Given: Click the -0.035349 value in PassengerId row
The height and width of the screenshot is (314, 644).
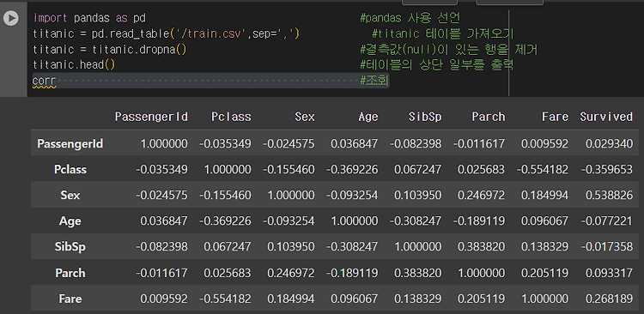Looking at the screenshot, I should [225, 143].
